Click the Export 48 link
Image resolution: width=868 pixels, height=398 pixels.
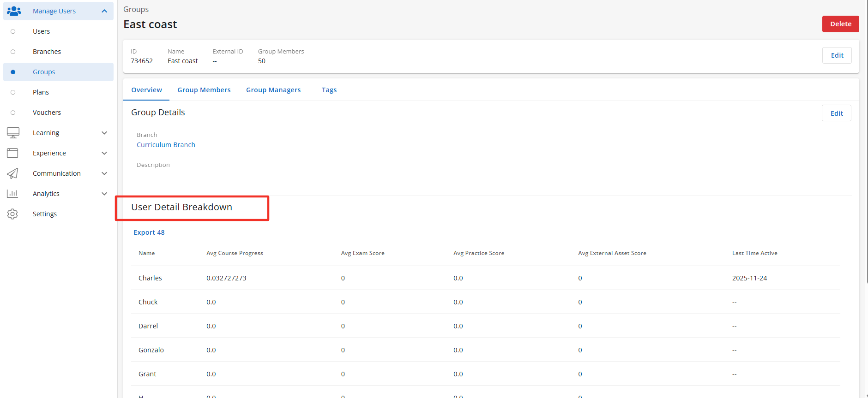click(x=149, y=232)
